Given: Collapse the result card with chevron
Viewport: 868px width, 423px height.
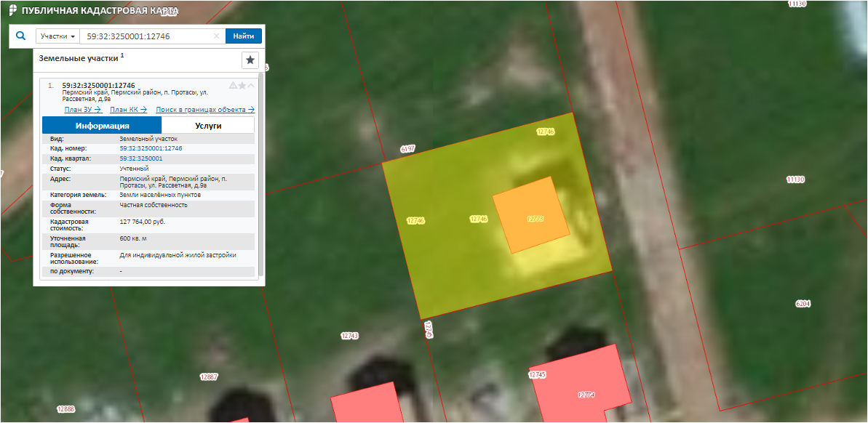Looking at the screenshot, I should (x=251, y=86).
